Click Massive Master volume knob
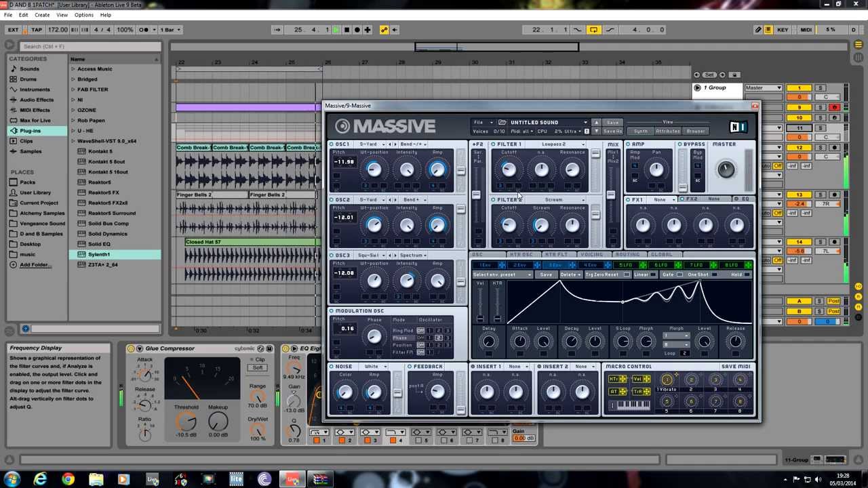 pos(726,169)
